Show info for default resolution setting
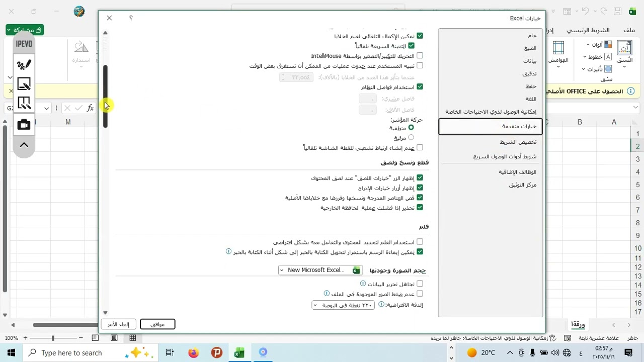 pos(381,305)
